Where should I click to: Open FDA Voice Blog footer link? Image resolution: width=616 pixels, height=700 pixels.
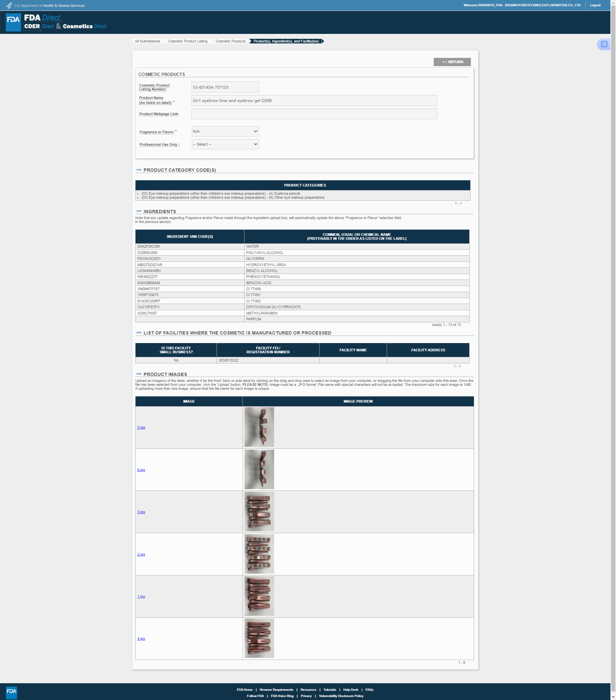pos(282,696)
